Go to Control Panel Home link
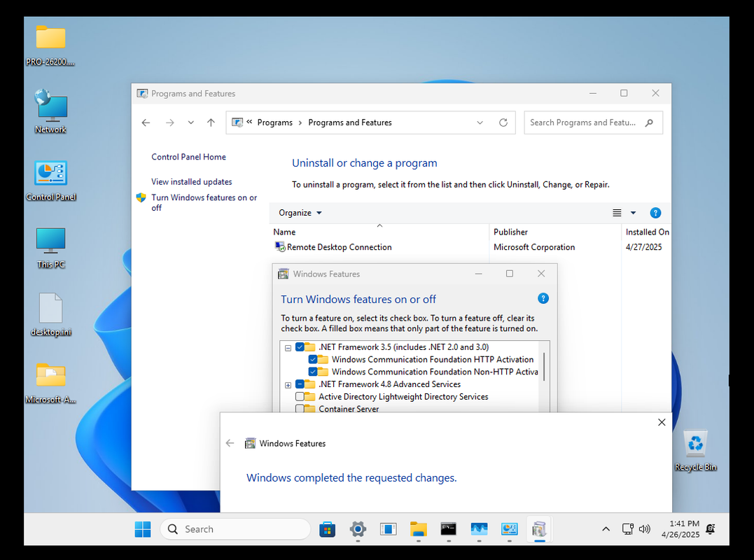Viewport: 754px width, 560px height. (188, 157)
